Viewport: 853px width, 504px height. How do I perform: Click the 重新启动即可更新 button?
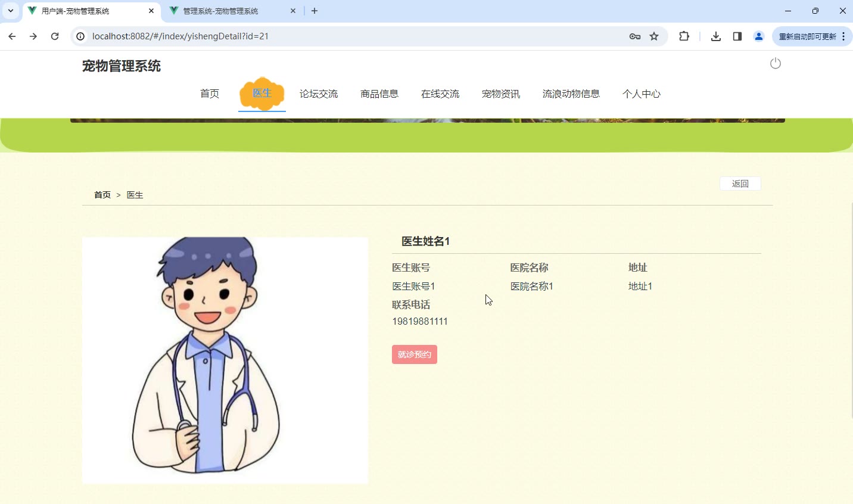[807, 36]
